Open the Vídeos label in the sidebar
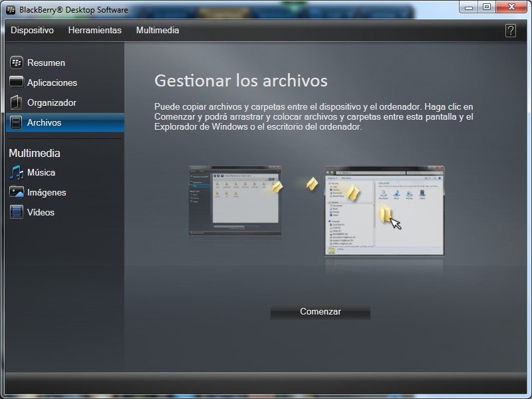The image size is (532, 399). point(41,212)
